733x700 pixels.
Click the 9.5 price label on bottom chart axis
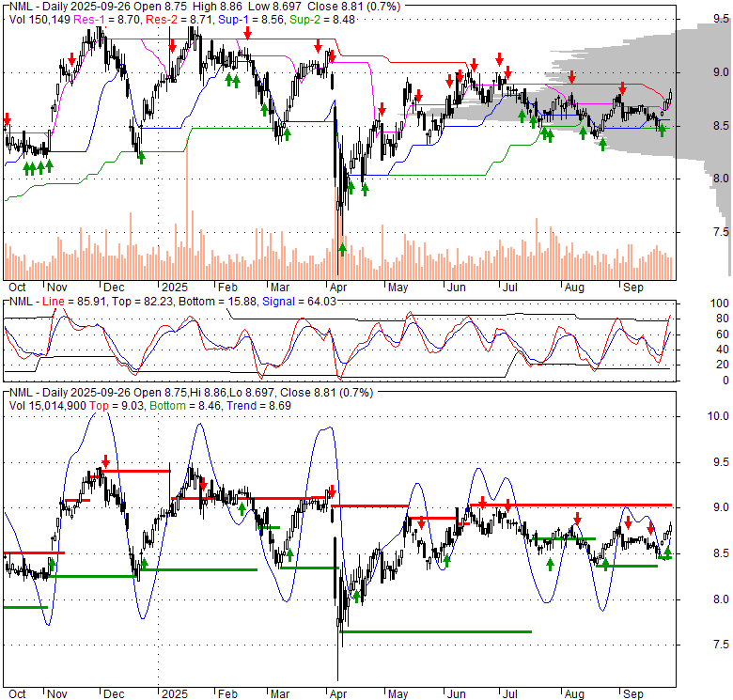click(x=721, y=462)
